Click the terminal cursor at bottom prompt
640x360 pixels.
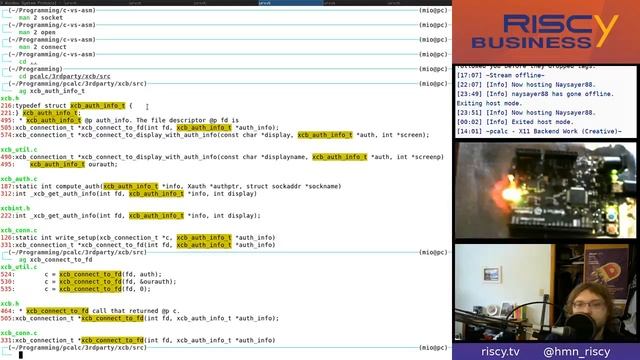click(21, 355)
